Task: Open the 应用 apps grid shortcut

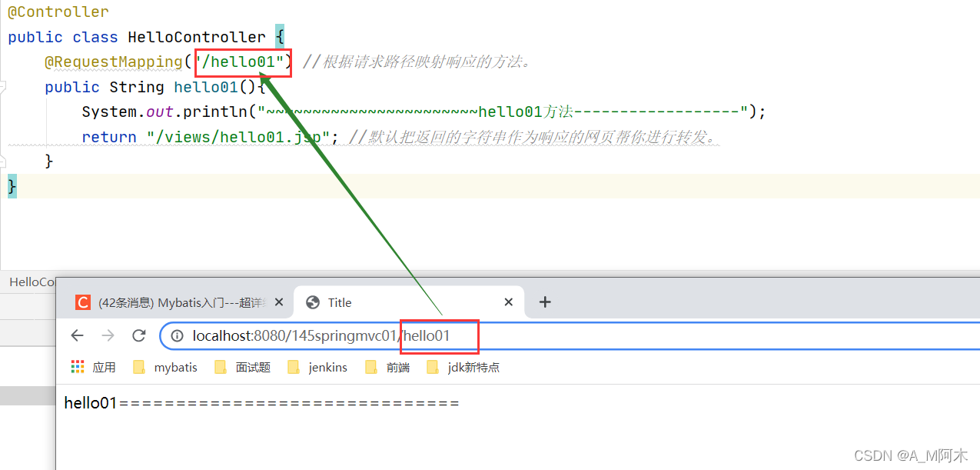Action: pyautogui.click(x=93, y=367)
